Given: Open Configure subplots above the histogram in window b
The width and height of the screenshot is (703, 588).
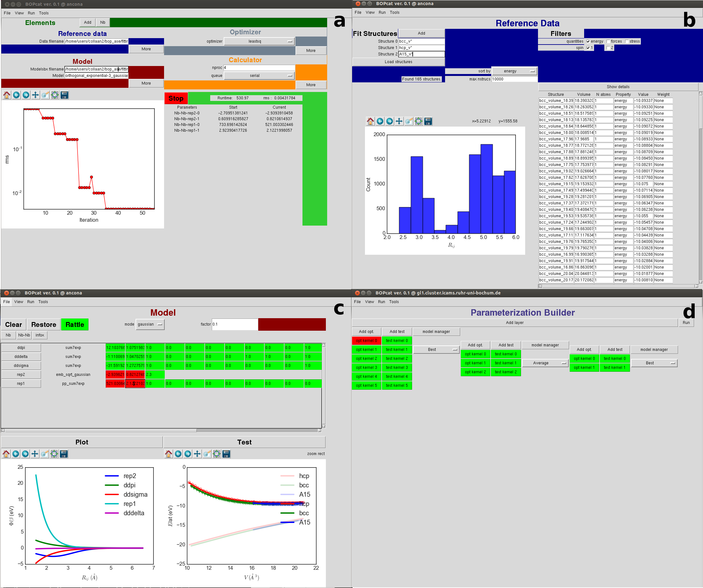Looking at the screenshot, I should pos(418,121).
